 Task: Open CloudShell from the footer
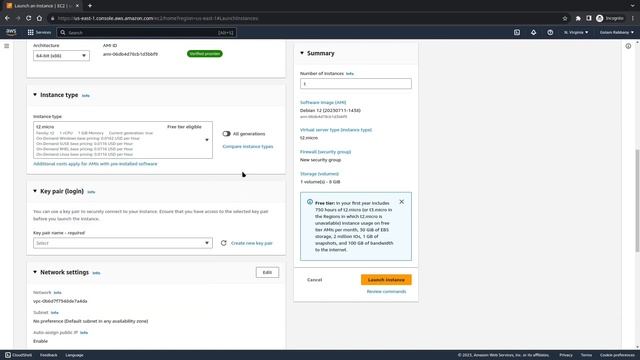[18, 355]
